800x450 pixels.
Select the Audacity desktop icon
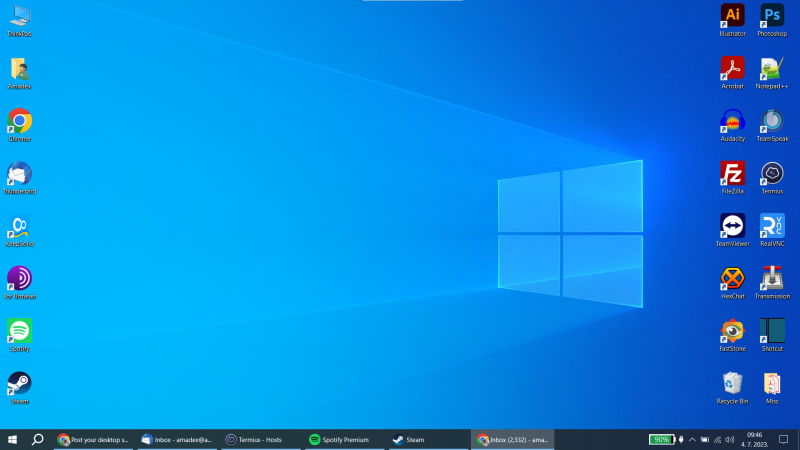tap(732, 120)
